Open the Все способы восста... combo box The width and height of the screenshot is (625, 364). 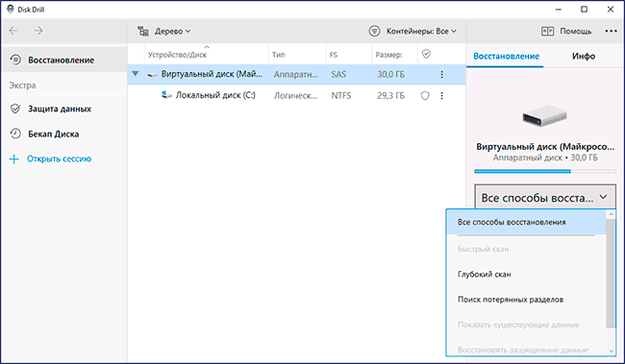(545, 197)
